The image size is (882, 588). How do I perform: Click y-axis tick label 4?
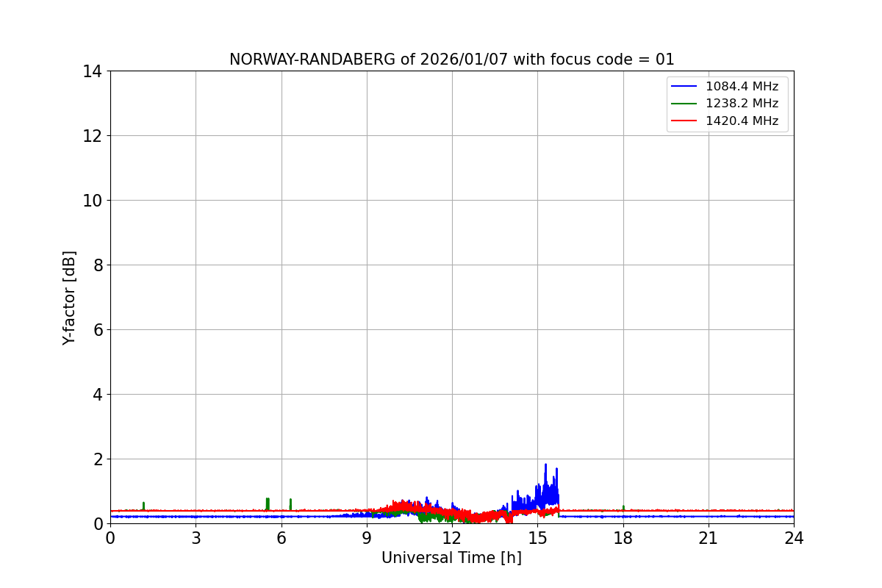[98, 395]
